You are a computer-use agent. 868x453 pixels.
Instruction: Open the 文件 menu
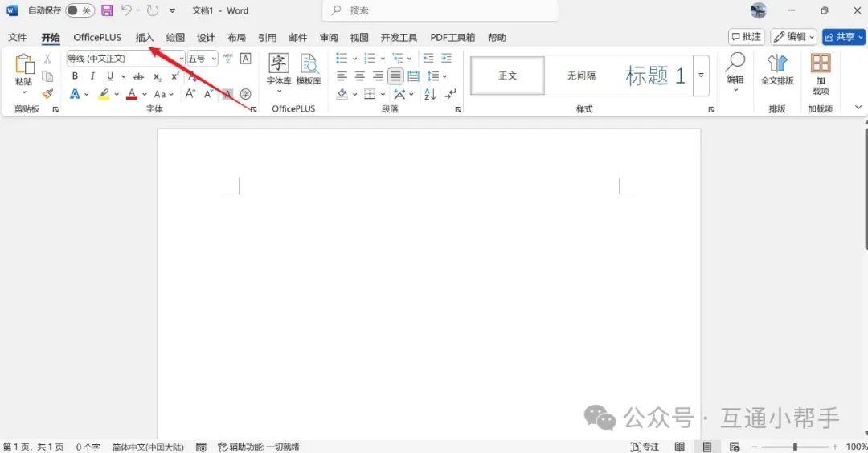pos(17,37)
